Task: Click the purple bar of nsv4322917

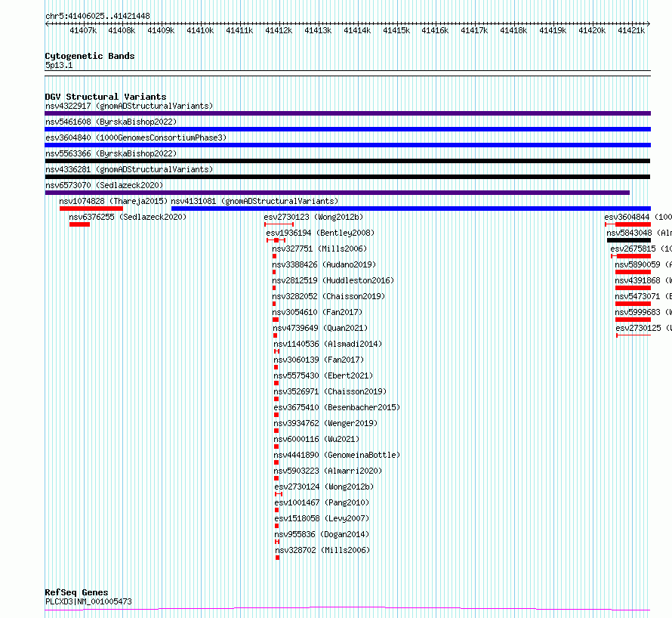Action: click(348, 113)
